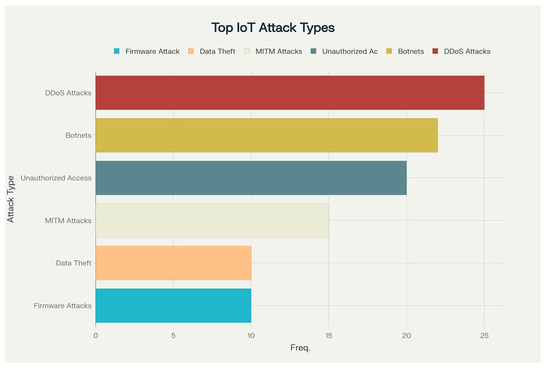
Task: Toggle the Firmware Attack legend label
Action: 152,51
